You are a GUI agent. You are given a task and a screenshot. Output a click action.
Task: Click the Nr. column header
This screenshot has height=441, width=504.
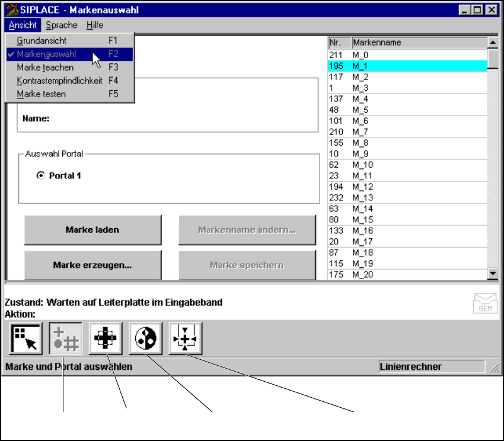340,43
